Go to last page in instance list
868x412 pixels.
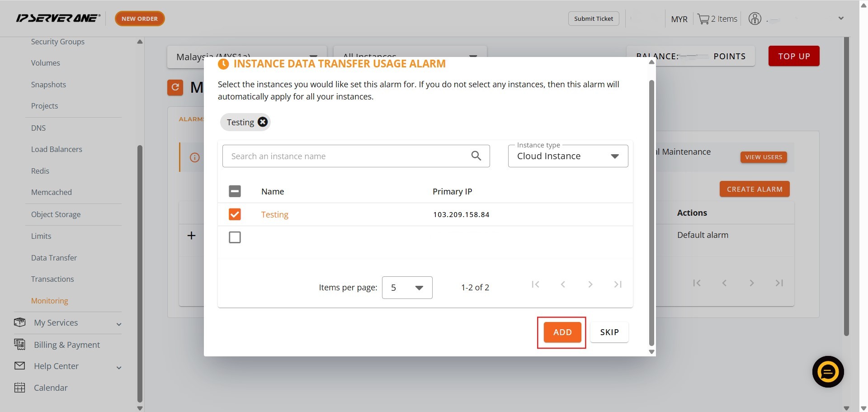[x=618, y=284]
